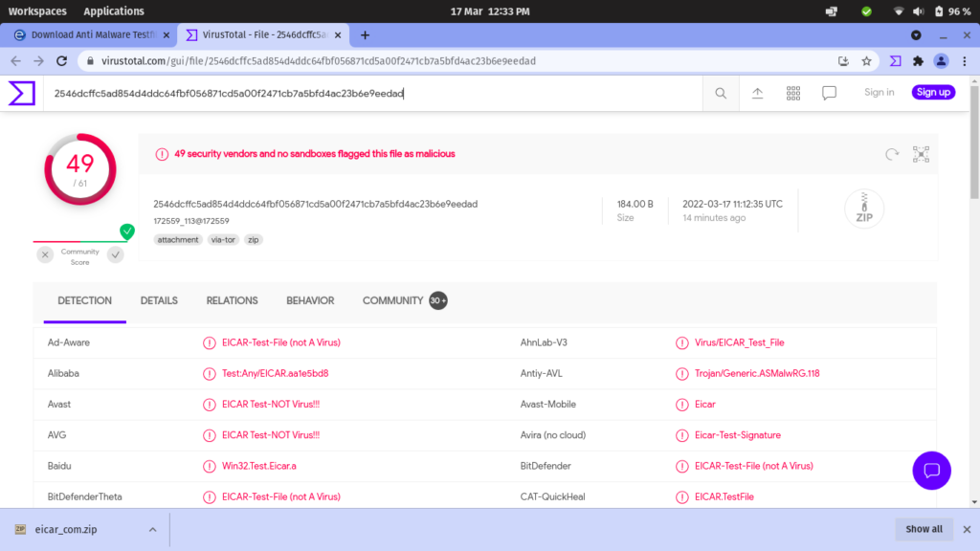The height and width of the screenshot is (551, 980).
Task: Open a new browser tab
Action: [x=365, y=35]
